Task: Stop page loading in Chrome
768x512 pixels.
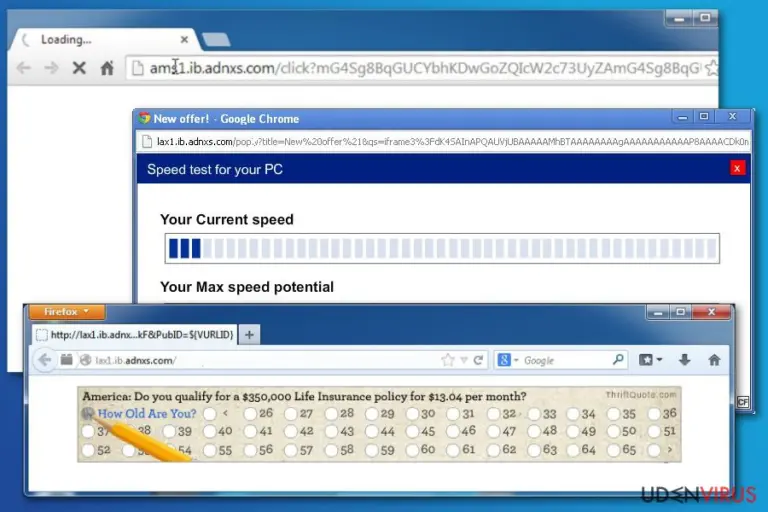Action: (x=79, y=68)
